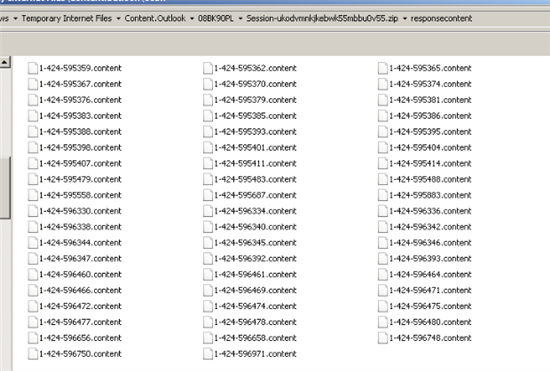Select file name 1-424-596460.content

pos(80,274)
